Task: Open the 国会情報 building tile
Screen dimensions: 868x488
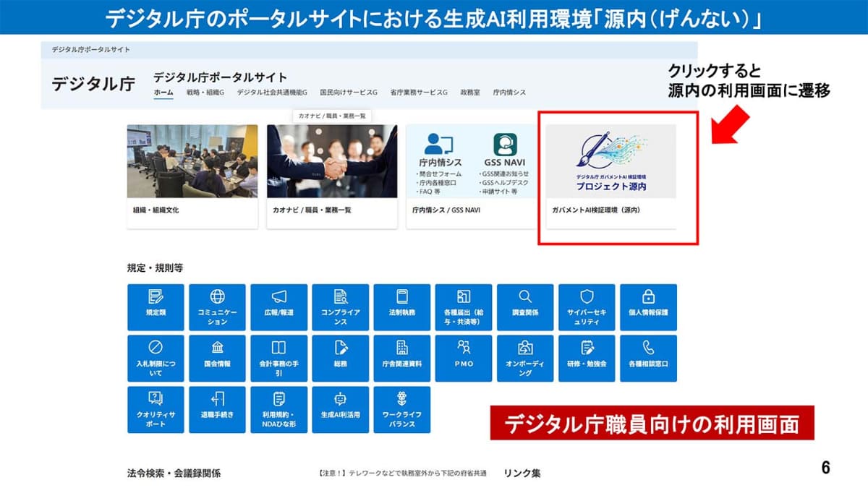Action: coord(217,359)
